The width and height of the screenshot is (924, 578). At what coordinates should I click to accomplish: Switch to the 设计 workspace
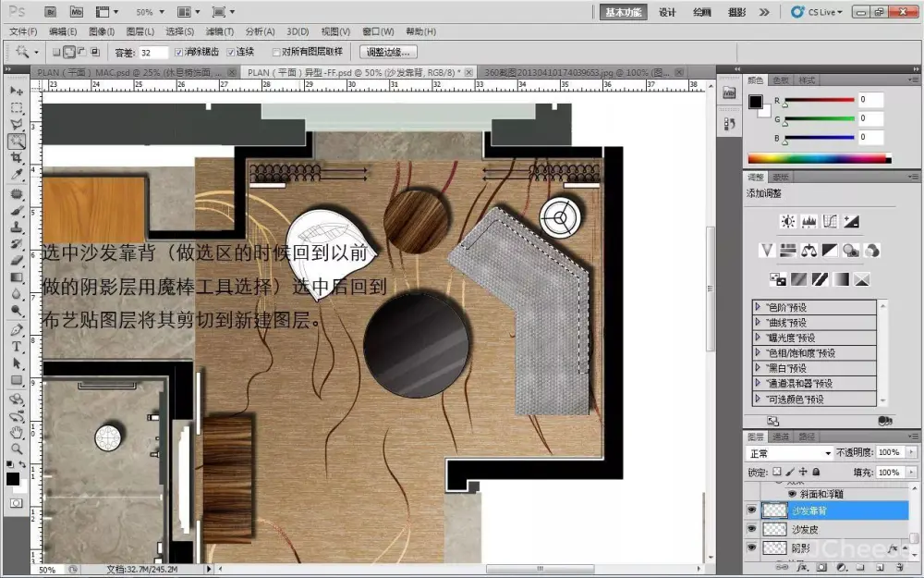click(x=667, y=12)
